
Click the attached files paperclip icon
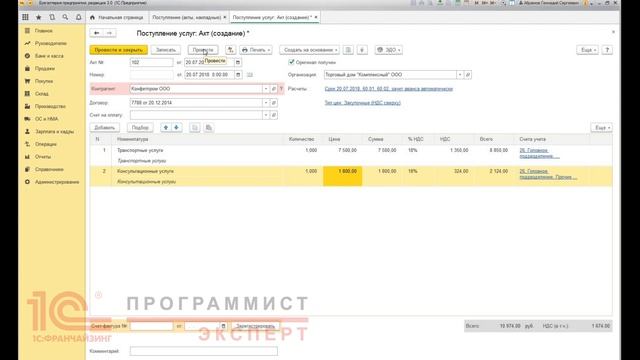pos(362,50)
